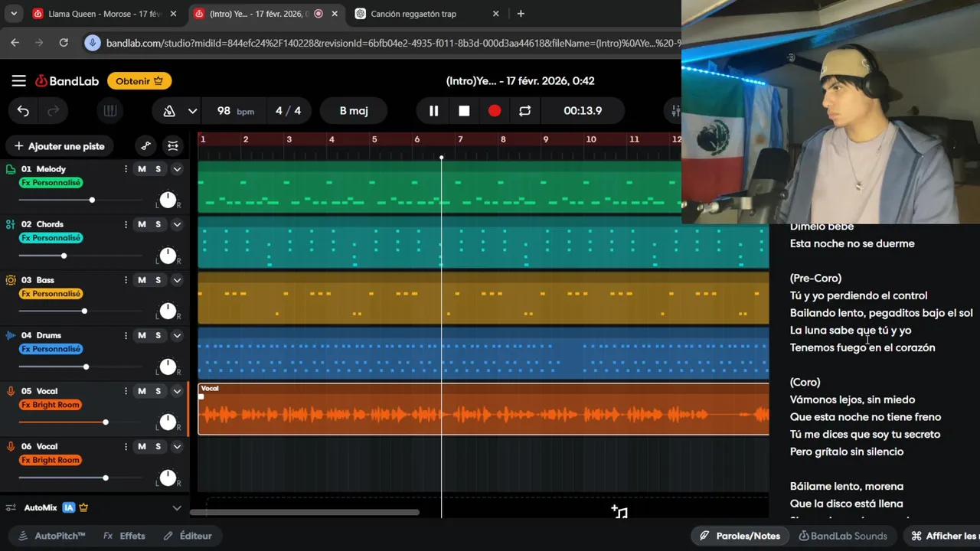Click the Chords track pan knob
The width and height of the screenshot is (980, 551).
click(168, 256)
